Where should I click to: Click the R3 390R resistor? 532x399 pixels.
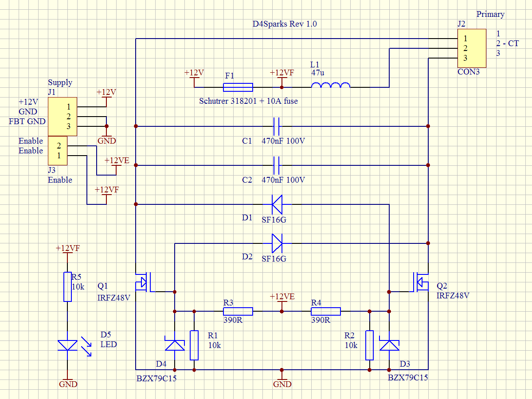tap(238, 311)
